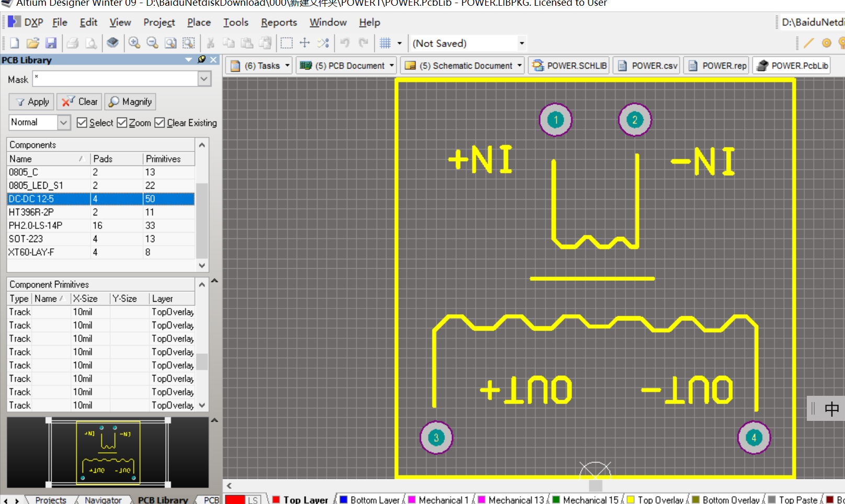The height and width of the screenshot is (504, 845).
Task: Open PCB Library panel options arrow
Action: tap(189, 60)
